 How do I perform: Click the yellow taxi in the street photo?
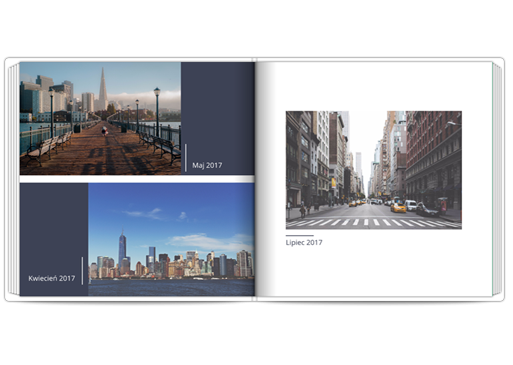[398, 208]
